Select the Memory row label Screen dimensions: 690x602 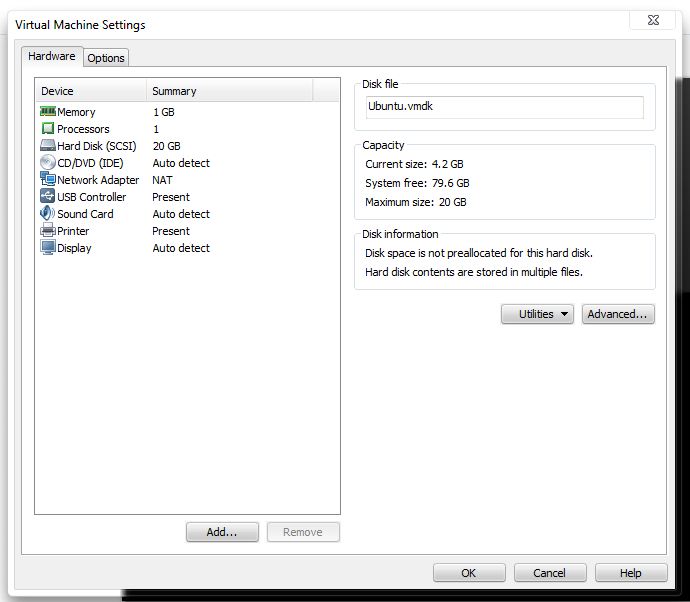tap(76, 112)
